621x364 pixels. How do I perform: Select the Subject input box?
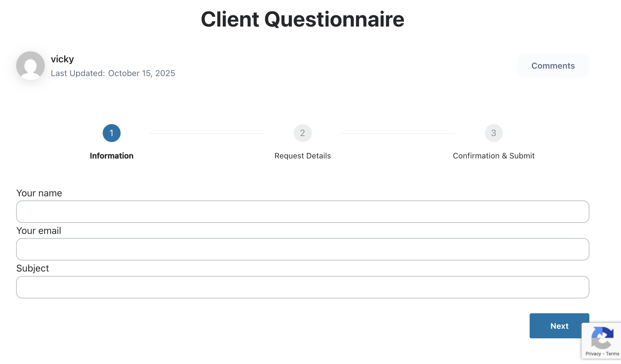(x=302, y=287)
